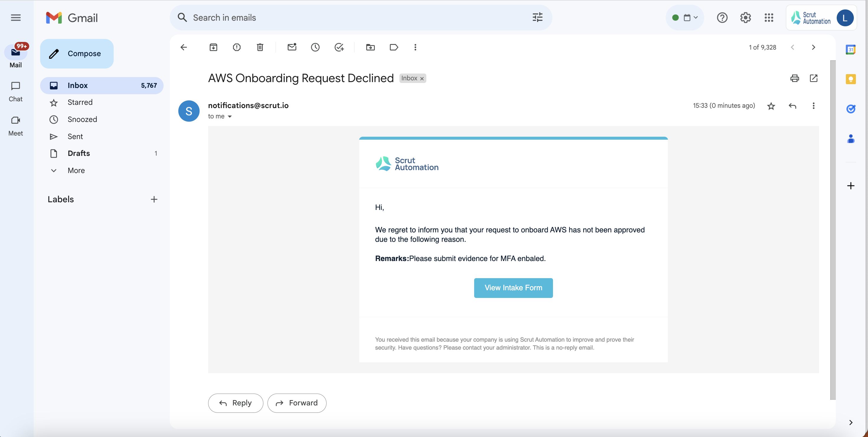Click the Gmail logo
Viewport: 868px width, 437px height.
click(72, 17)
